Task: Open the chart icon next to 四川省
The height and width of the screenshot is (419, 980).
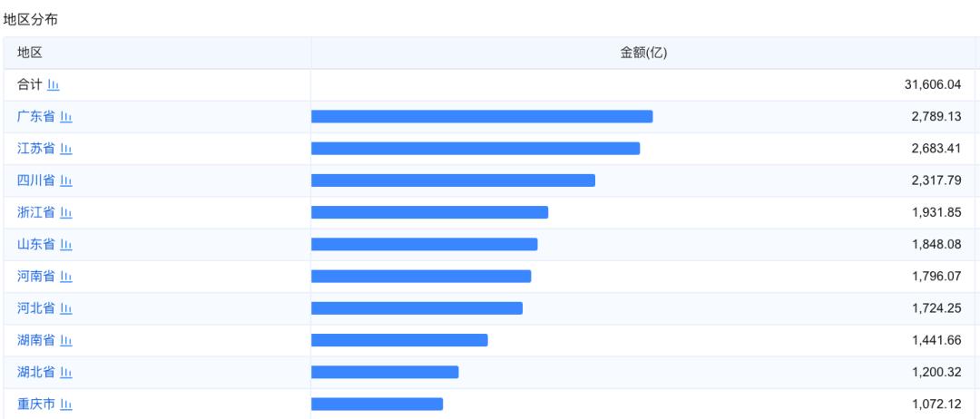Action: pos(66,180)
